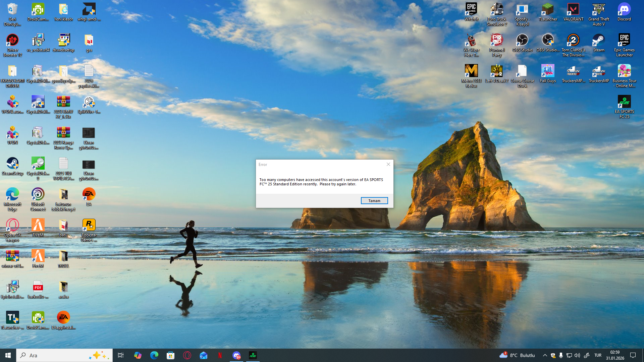Image resolution: width=644 pixels, height=362 pixels.
Task: Open Netflix from the taskbar
Action: pyautogui.click(x=220, y=355)
